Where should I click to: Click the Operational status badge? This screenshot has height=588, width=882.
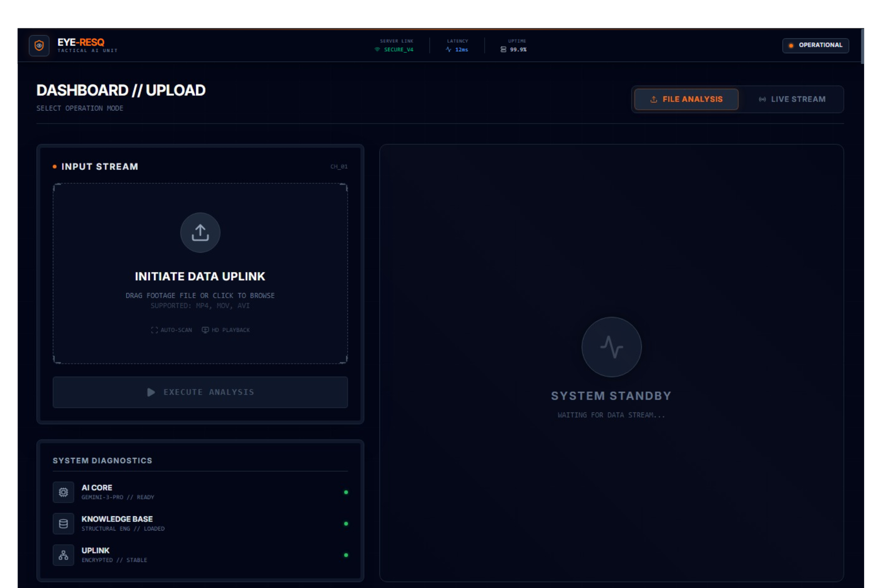(815, 45)
